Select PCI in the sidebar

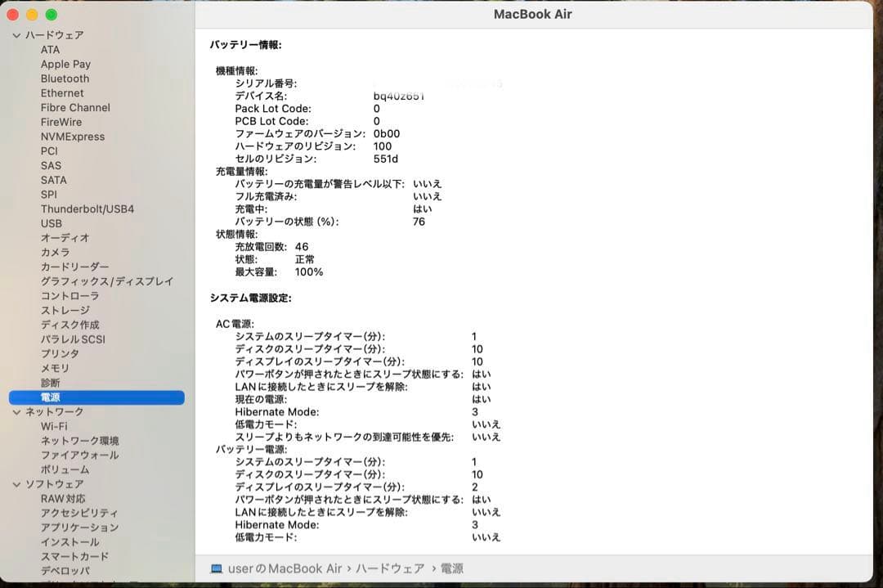pyautogui.click(x=49, y=151)
